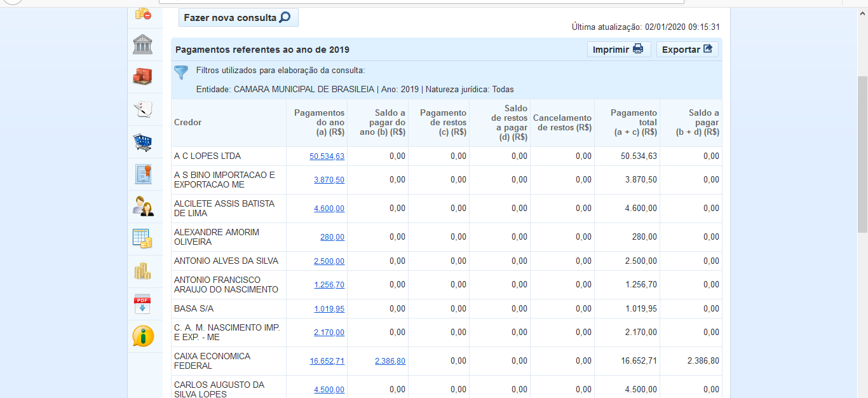
Task: Click coins with red minus icon
Action: tap(142, 13)
